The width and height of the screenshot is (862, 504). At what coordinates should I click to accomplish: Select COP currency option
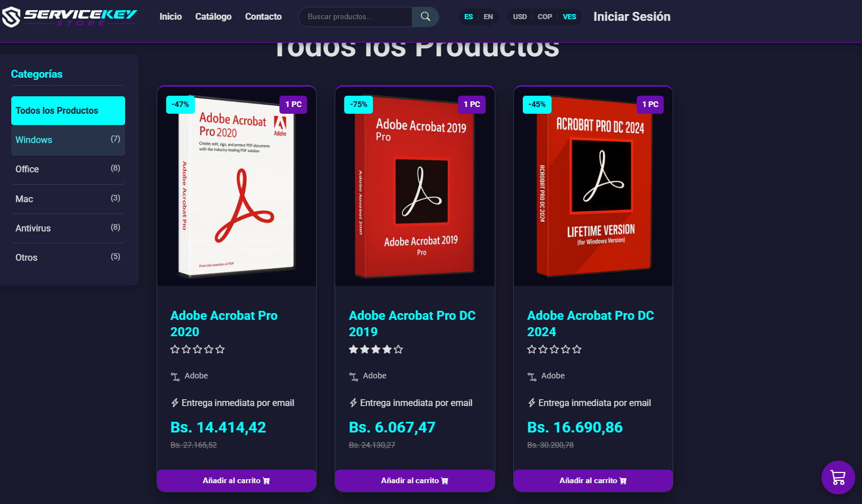pos(545,17)
